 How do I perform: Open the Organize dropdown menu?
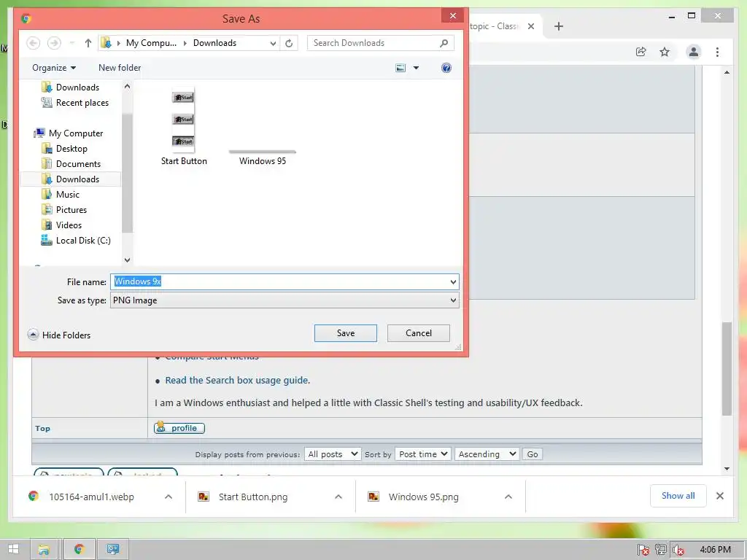54,68
